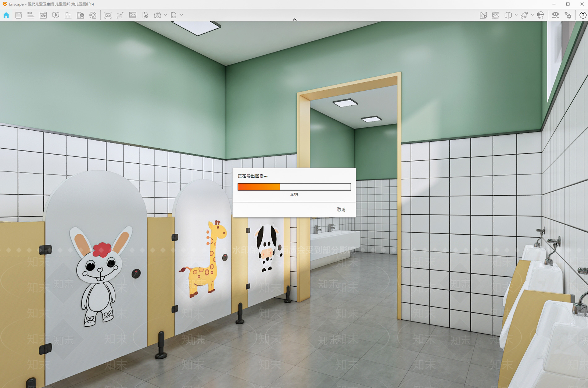Screen dimensions: 588x388
Task: Expand the wing navigation mode dropdown
Action: [532, 15]
